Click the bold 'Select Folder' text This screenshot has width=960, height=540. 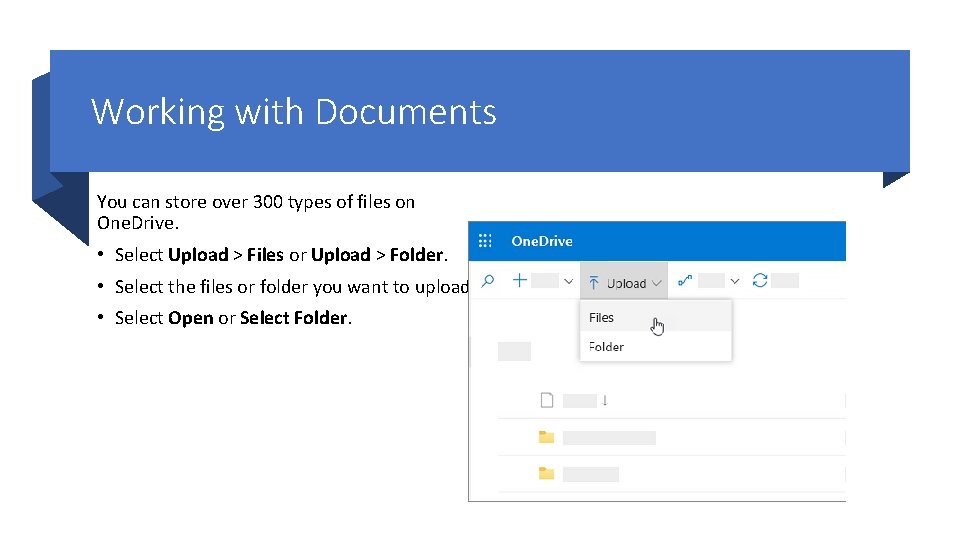tap(294, 318)
